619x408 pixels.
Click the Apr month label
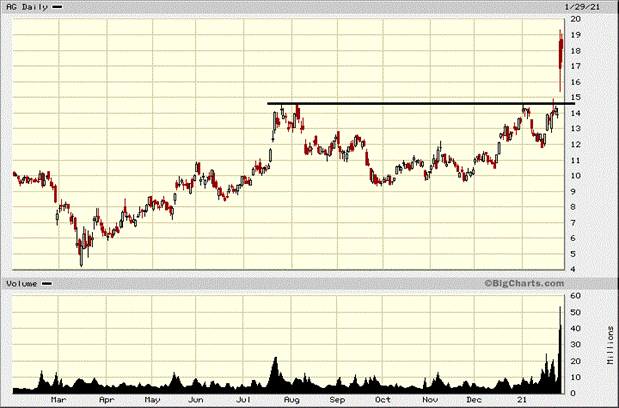(107, 400)
